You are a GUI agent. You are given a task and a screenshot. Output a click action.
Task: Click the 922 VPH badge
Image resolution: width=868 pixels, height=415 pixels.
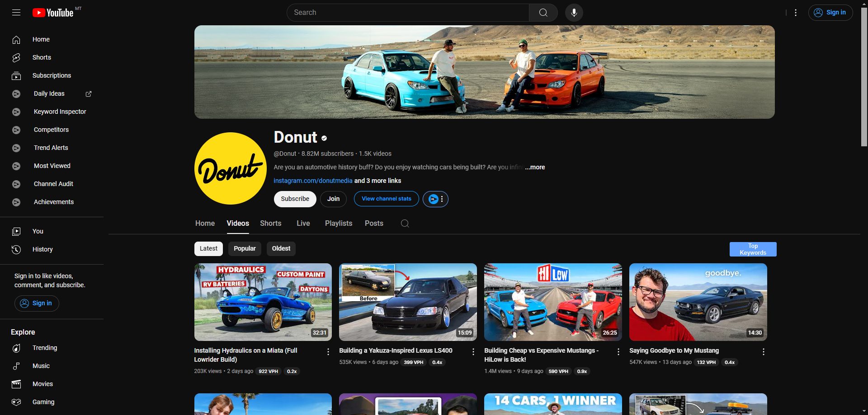pyautogui.click(x=269, y=371)
